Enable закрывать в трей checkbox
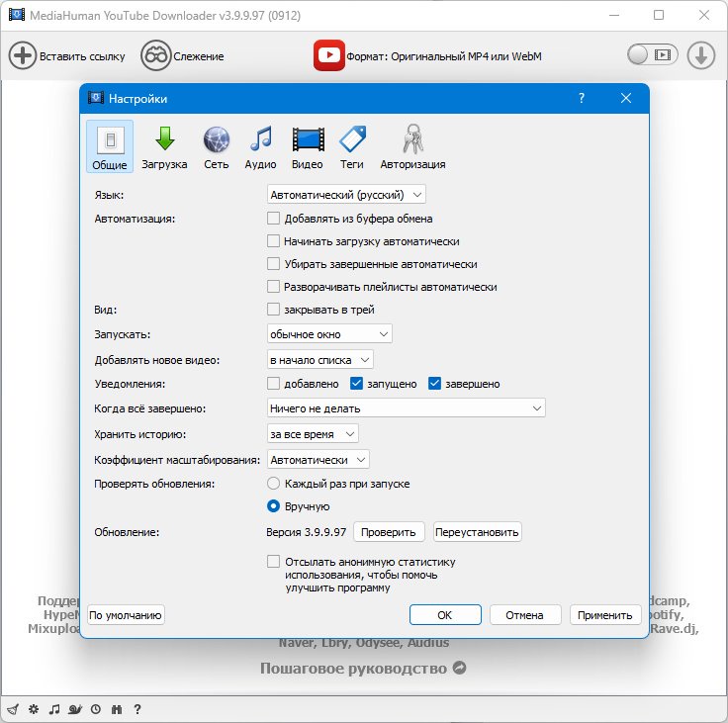Viewport: 728px width, 723px height. coord(273,310)
